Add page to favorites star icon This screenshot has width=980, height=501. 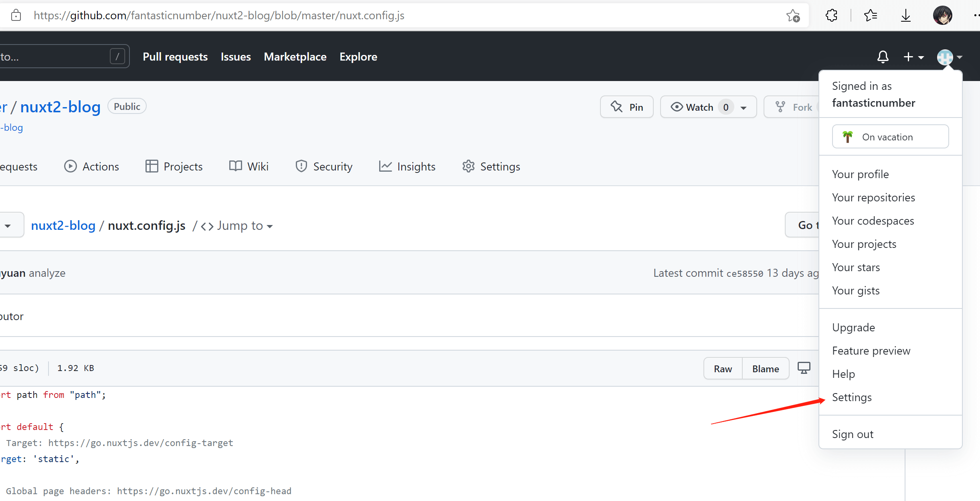(792, 16)
